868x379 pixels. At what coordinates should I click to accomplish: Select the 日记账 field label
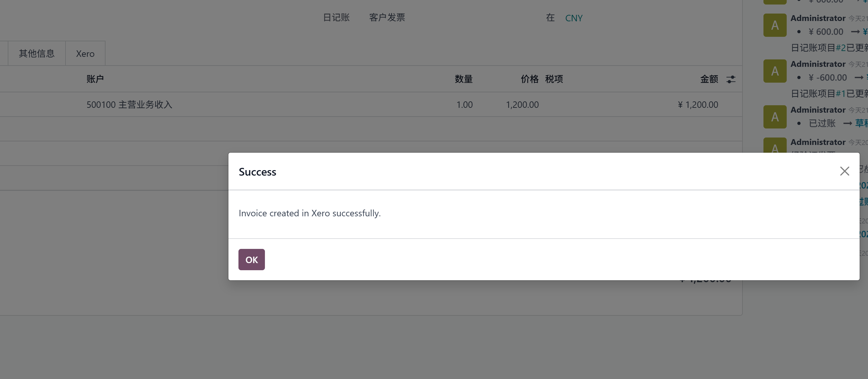coord(336,17)
